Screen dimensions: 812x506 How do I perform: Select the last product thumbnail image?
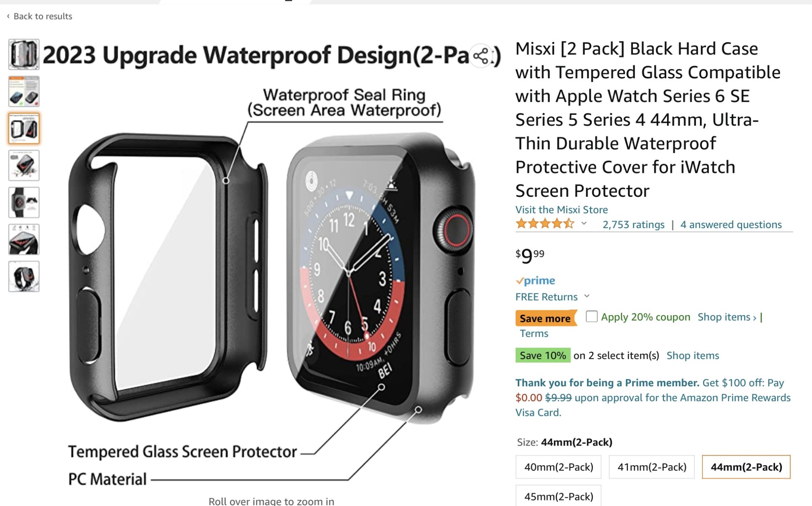pos(24,276)
